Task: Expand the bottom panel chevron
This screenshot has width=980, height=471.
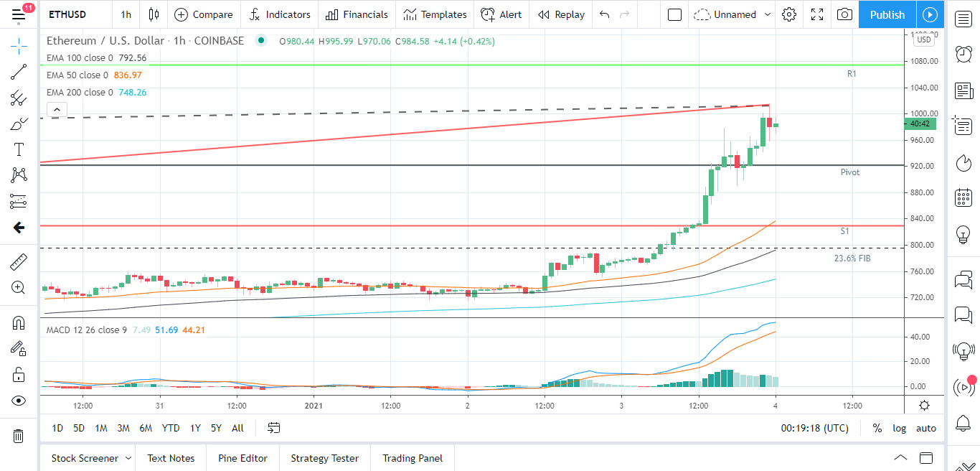Action: pos(900,458)
